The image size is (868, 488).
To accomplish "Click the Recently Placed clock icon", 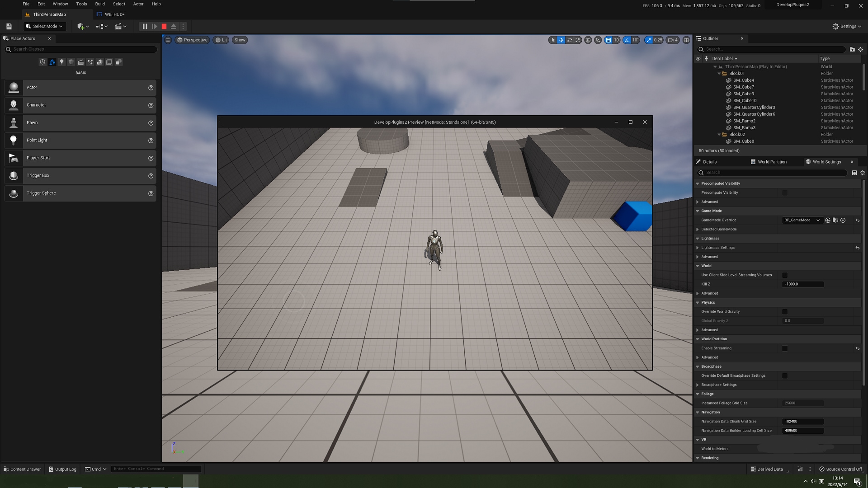I will [42, 62].
